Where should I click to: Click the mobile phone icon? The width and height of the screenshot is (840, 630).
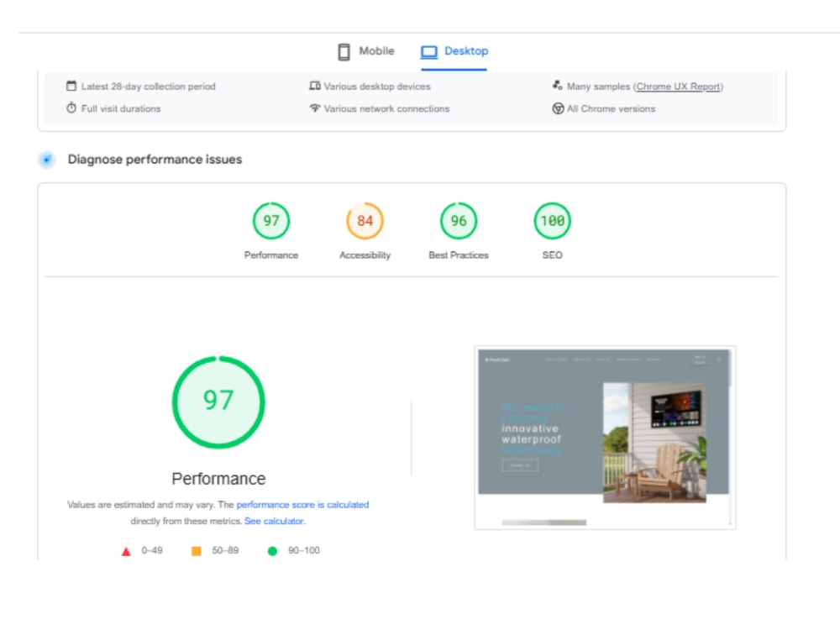[344, 51]
